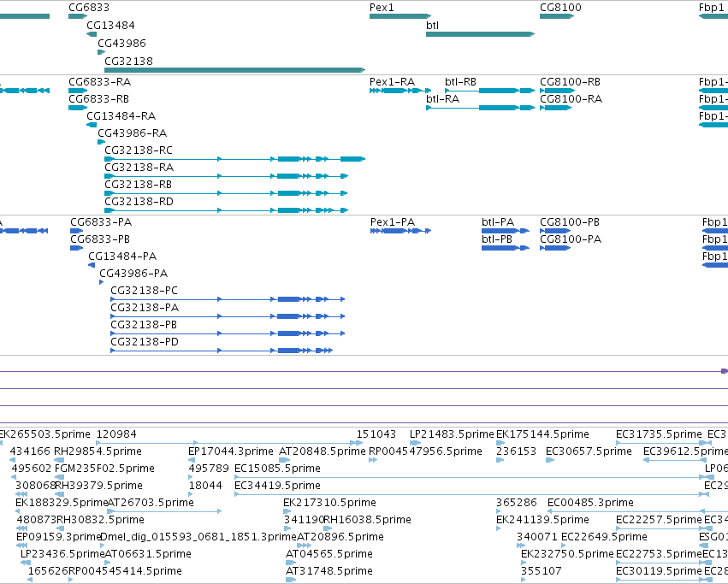Click transcript CG6833-RA
This screenshot has width=728, height=584.
[100, 82]
